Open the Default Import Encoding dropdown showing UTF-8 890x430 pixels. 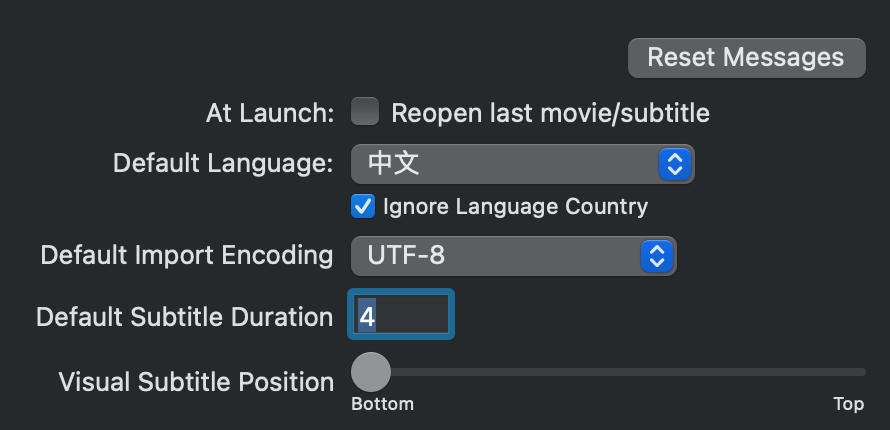pyautogui.click(x=500, y=255)
